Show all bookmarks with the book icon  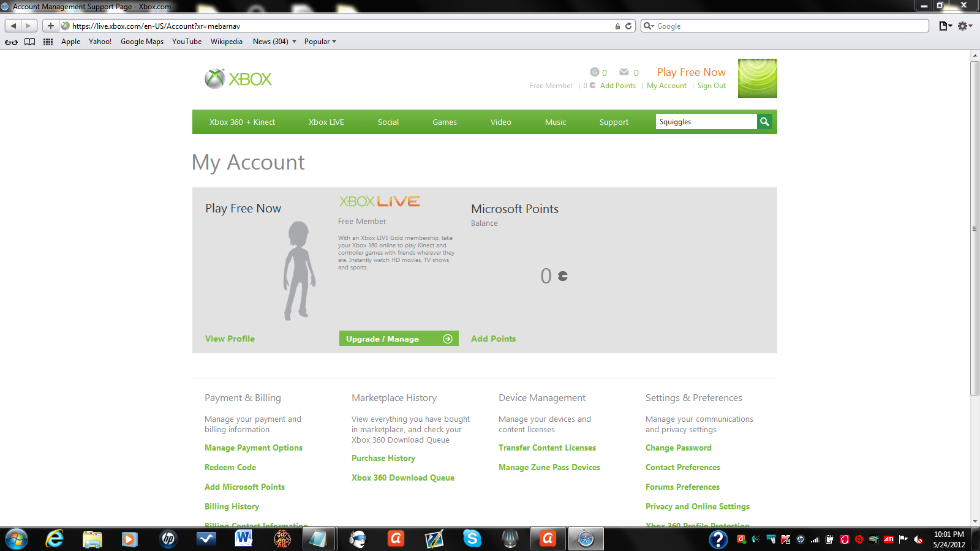pyautogui.click(x=29, y=42)
